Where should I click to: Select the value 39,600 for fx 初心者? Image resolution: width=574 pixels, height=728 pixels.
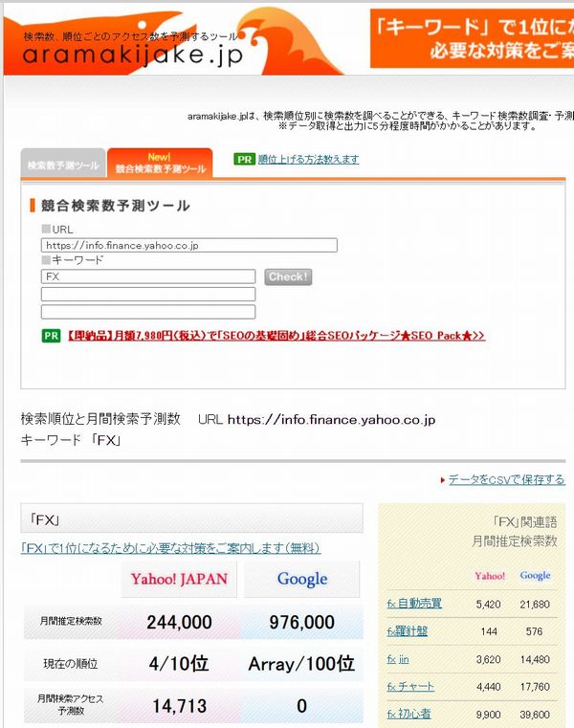pyautogui.click(x=535, y=715)
